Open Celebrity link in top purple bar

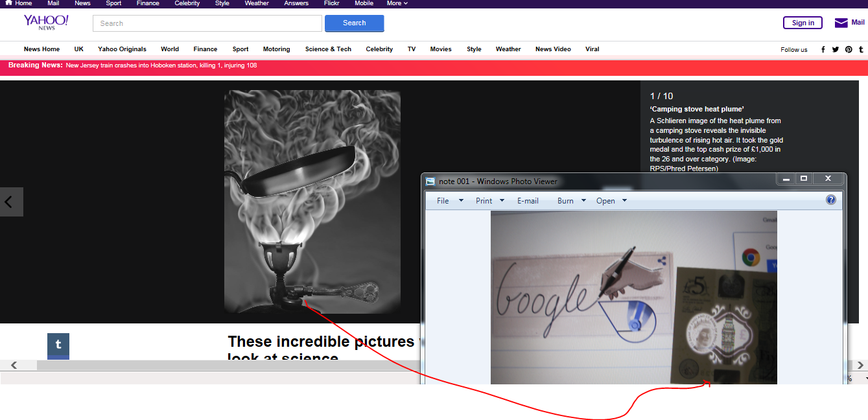pos(187,3)
